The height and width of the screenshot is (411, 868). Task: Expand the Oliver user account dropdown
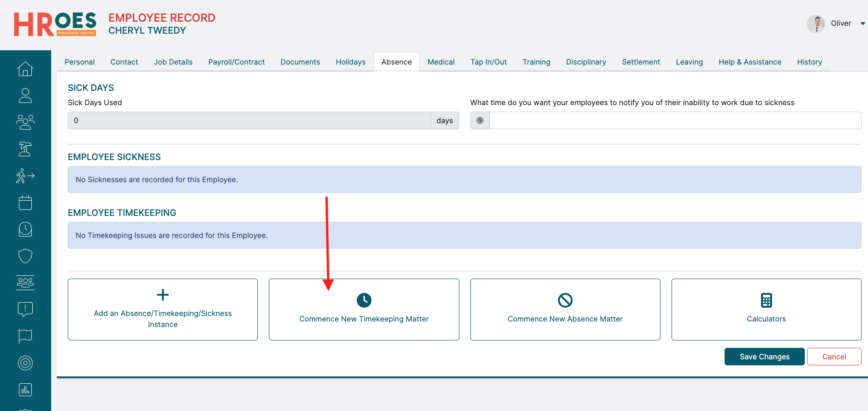[862, 24]
